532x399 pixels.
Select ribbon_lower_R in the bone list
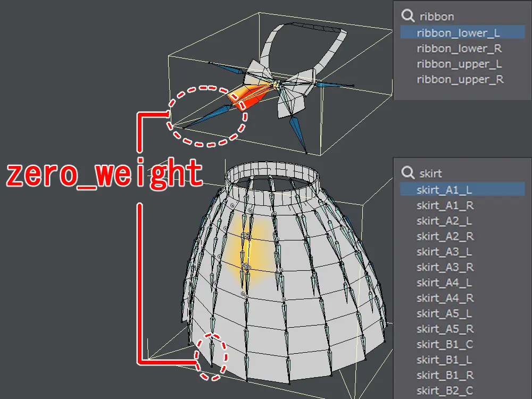click(459, 48)
